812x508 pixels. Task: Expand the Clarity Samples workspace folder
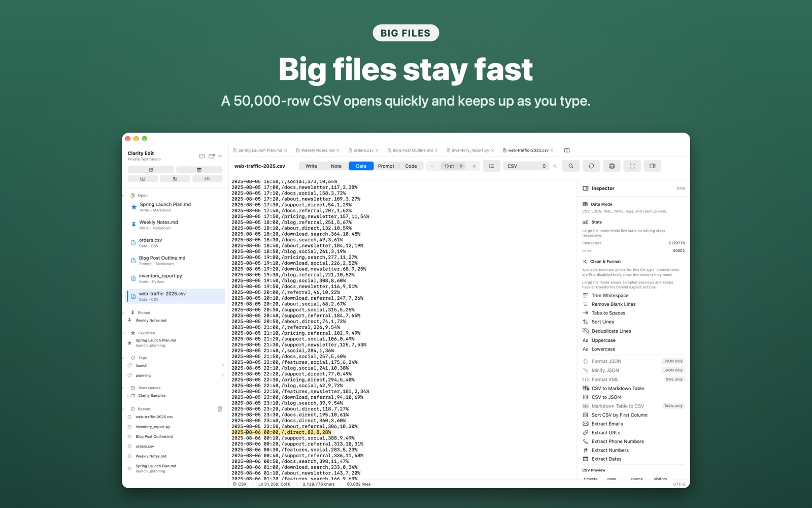coord(127,396)
